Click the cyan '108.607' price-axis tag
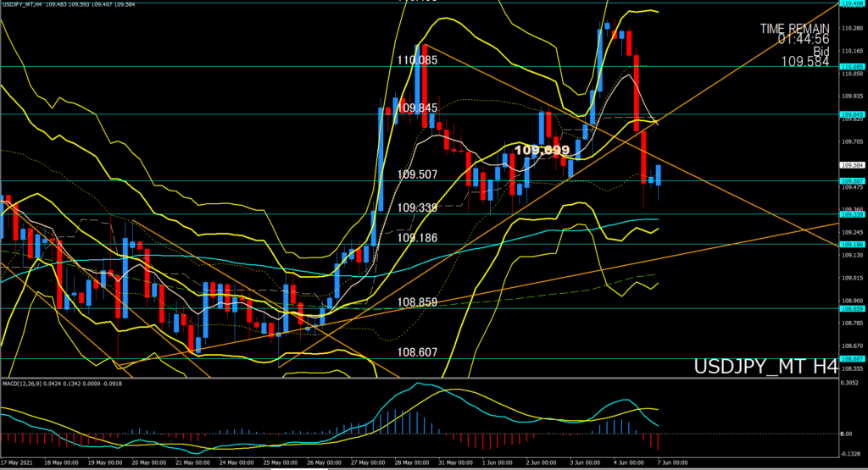 point(853,359)
